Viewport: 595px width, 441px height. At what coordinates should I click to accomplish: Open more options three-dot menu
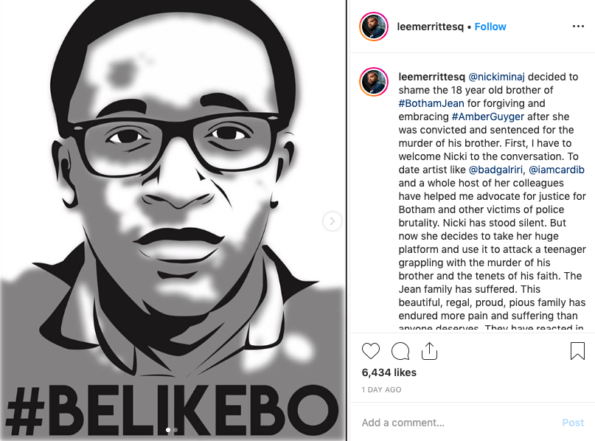click(x=578, y=26)
